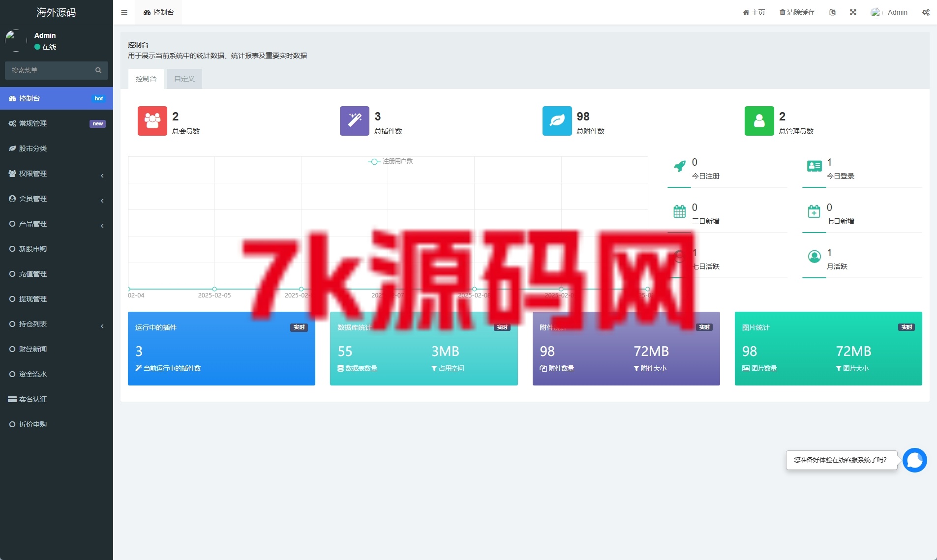Open 充值管理 in the sidebar
The height and width of the screenshot is (560, 937).
pos(57,274)
